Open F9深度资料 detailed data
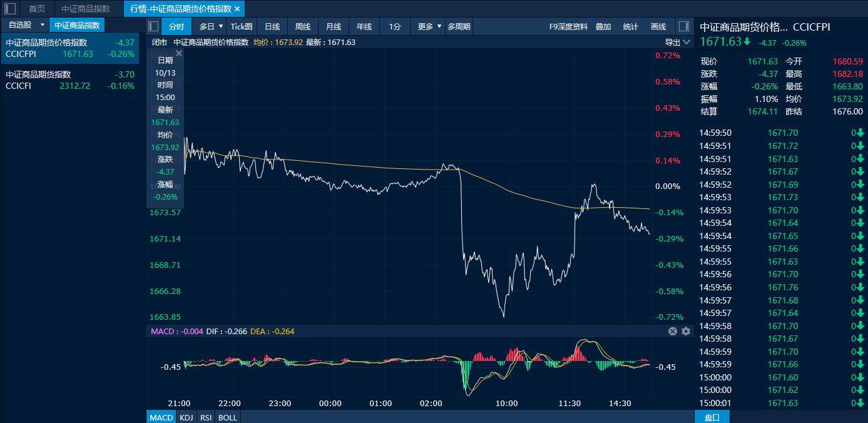This screenshot has height=423, width=868. click(x=568, y=26)
